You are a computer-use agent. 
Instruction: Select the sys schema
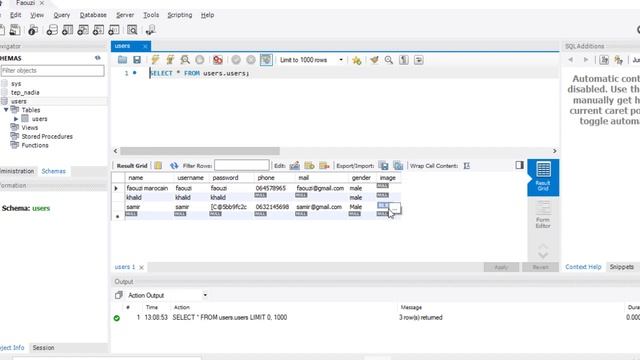pos(16,84)
